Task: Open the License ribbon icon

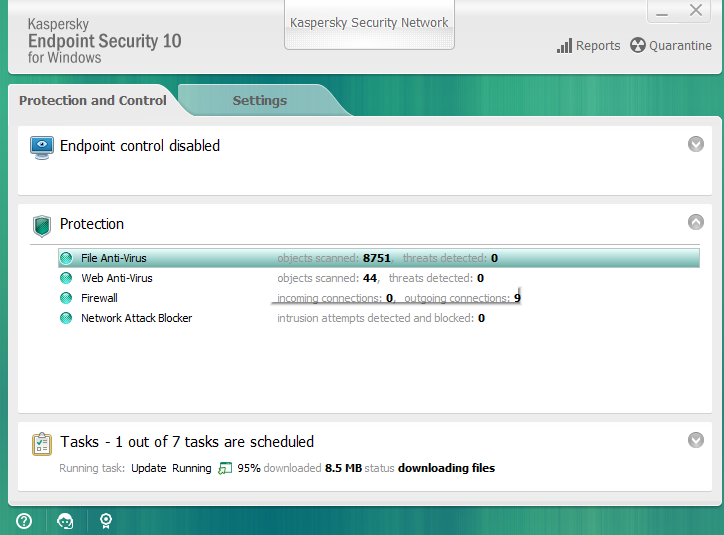Action: 106,521
